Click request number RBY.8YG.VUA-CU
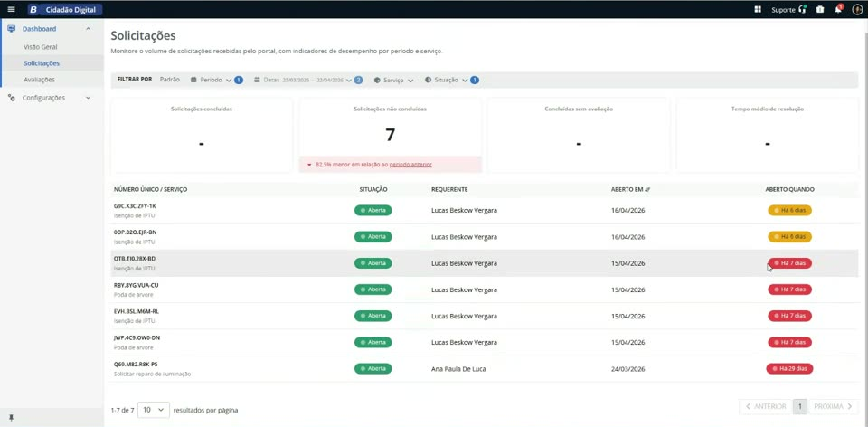 [x=137, y=285]
